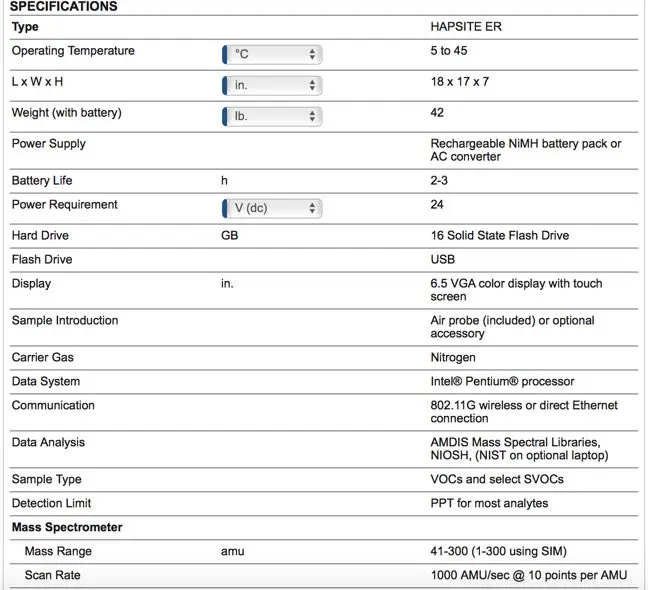Click the SPECIFICATIONS heading
Image resolution: width=648 pixels, height=590 pixels.
[x=64, y=6]
